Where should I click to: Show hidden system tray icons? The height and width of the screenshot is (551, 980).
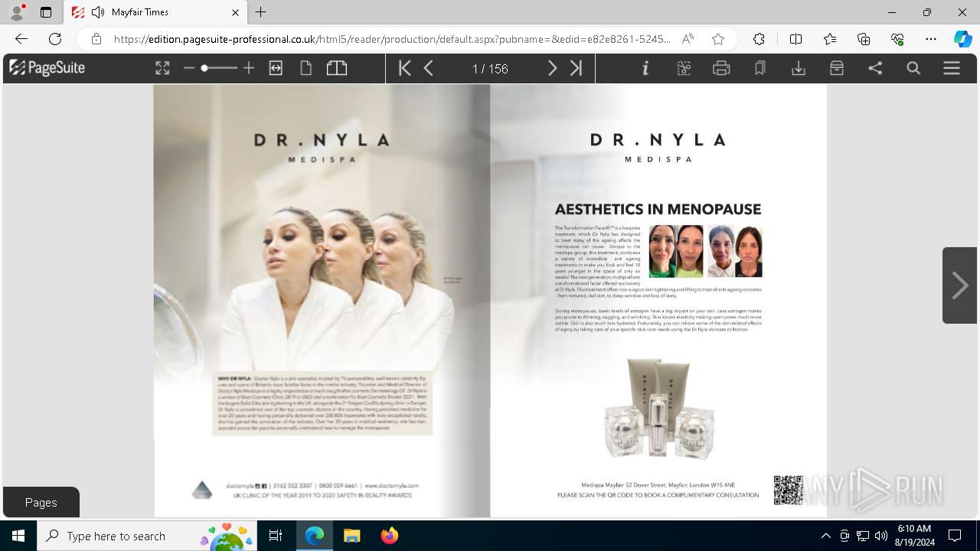click(825, 536)
